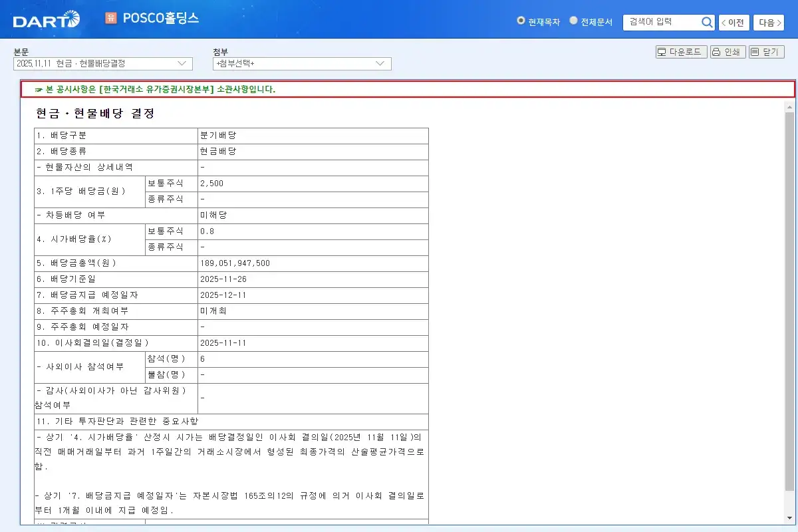The width and height of the screenshot is (798, 532).
Task: Go to previous result with 이전
Action: 734,23
